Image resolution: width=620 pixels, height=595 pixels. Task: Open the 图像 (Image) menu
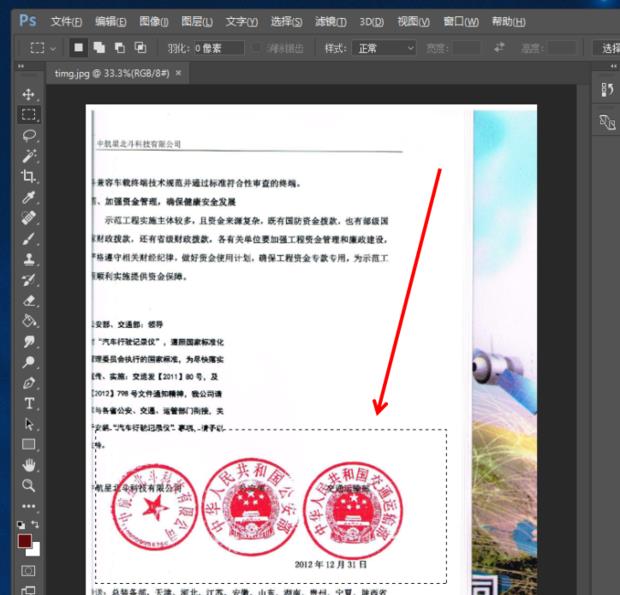pyautogui.click(x=154, y=21)
